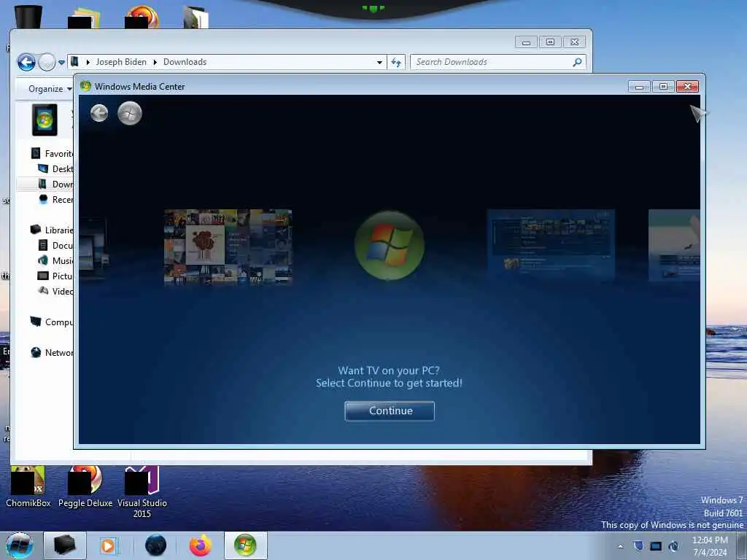Open Visual Studio 2015 desktop shortcut
The image size is (747, 560).
point(142,492)
